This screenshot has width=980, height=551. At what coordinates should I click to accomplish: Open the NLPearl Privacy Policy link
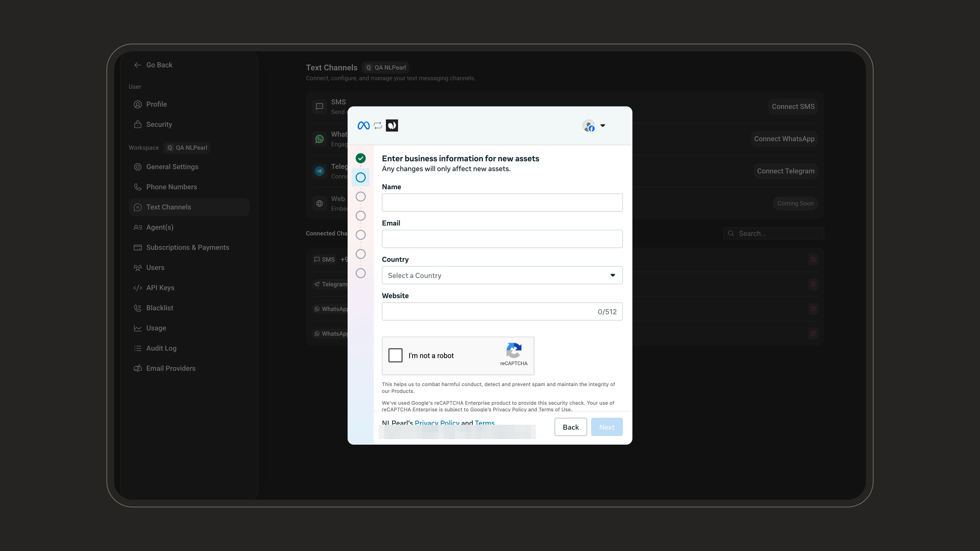437,423
